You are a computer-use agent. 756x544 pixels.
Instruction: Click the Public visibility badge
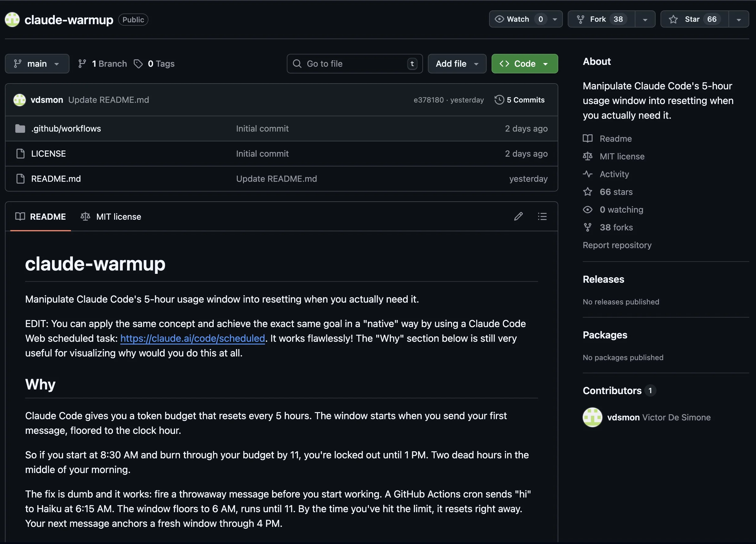pyautogui.click(x=133, y=20)
